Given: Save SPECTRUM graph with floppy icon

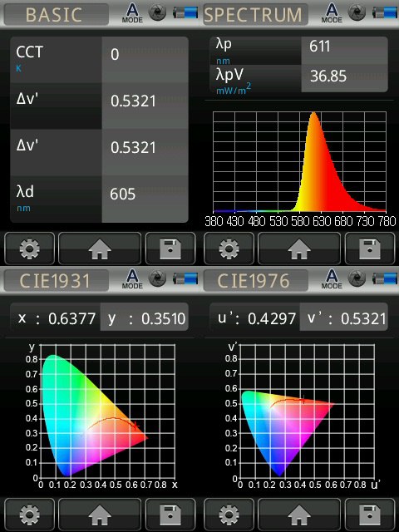Looking at the screenshot, I should click(370, 249).
